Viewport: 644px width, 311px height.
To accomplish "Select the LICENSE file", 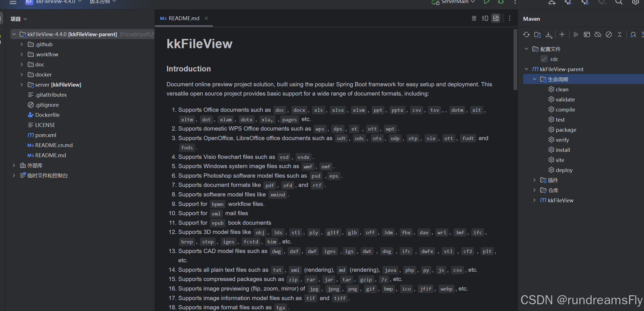I will point(41,125).
